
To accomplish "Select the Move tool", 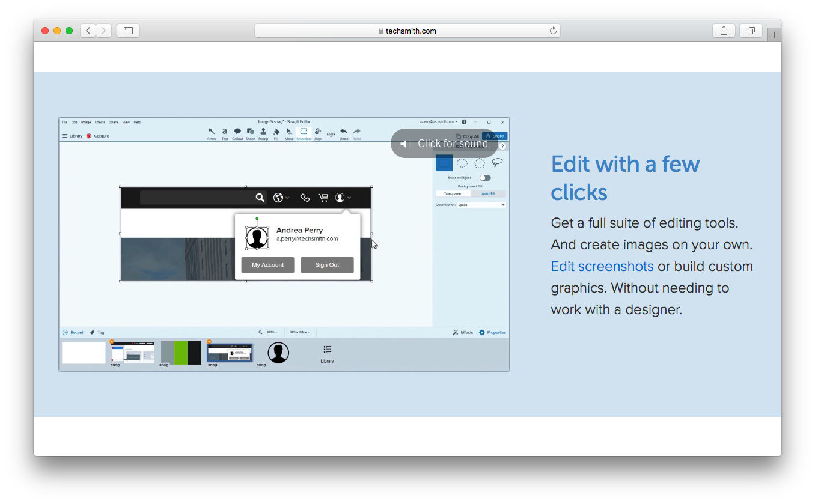I will pos(289,133).
